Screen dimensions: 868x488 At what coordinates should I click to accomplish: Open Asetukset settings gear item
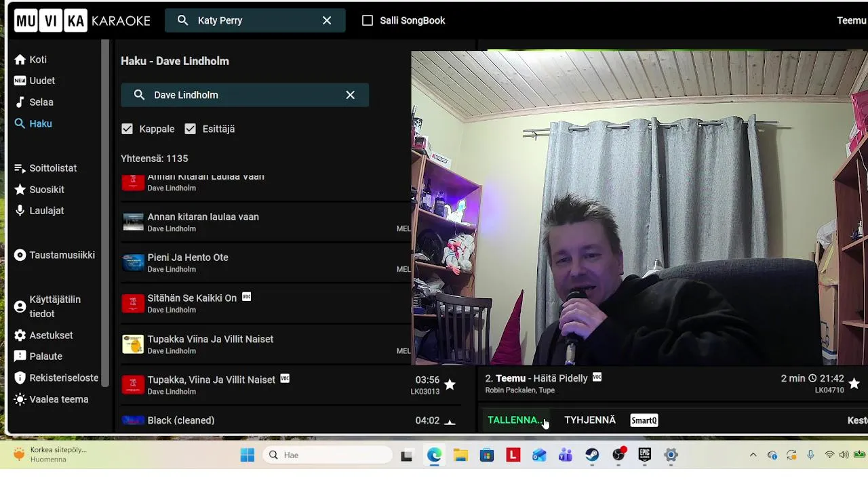click(x=43, y=335)
